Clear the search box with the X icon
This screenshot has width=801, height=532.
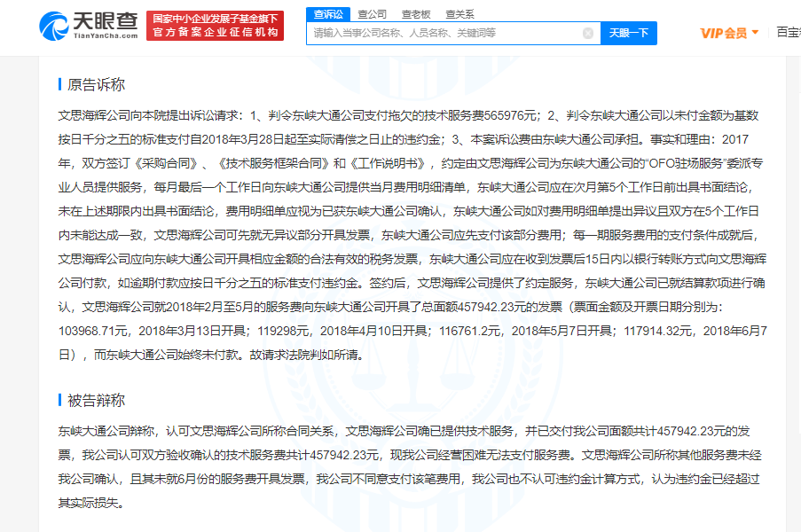point(588,33)
